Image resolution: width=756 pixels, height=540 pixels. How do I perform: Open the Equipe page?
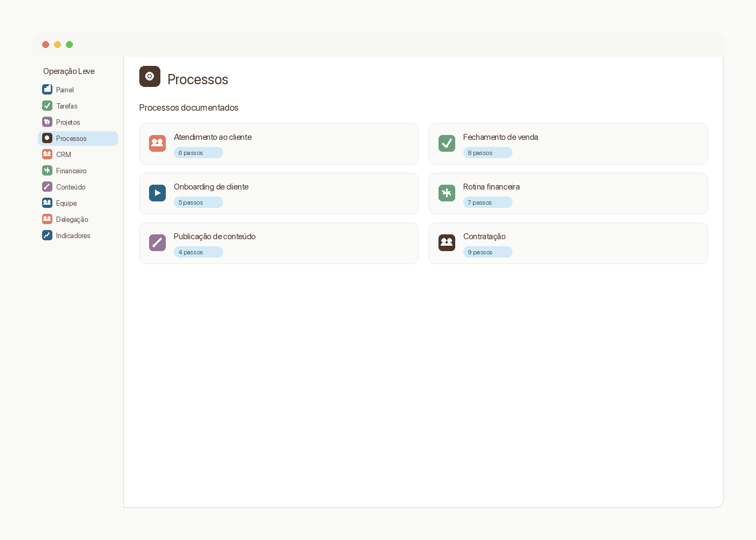tap(78, 203)
